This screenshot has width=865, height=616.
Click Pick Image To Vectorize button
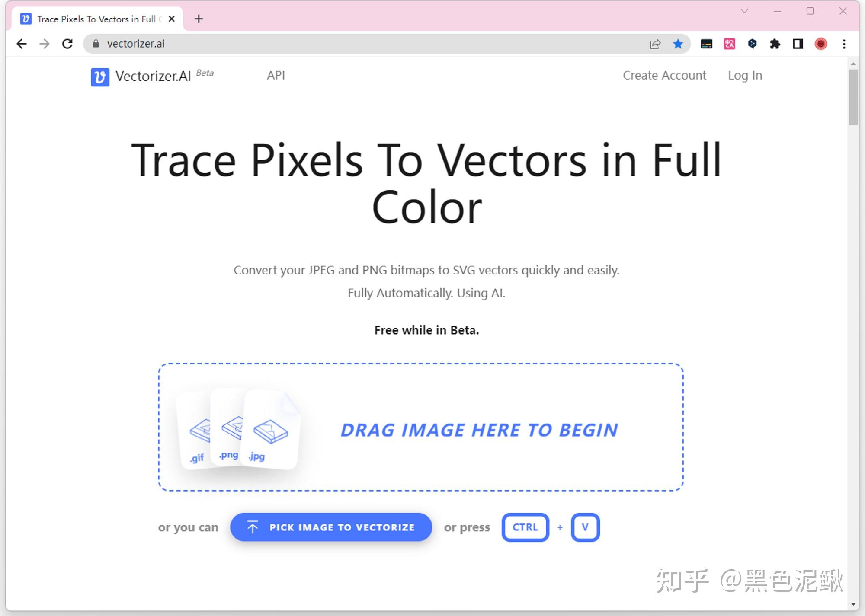tap(331, 527)
